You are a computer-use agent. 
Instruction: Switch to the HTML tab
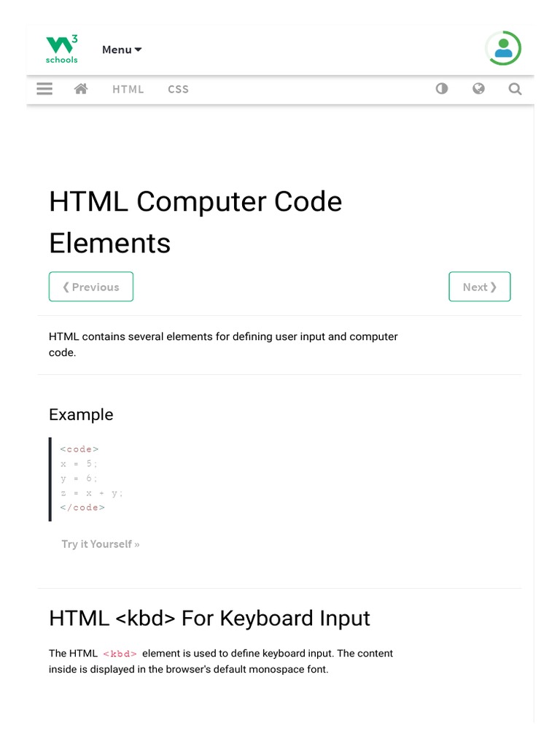click(x=128, y=89)
